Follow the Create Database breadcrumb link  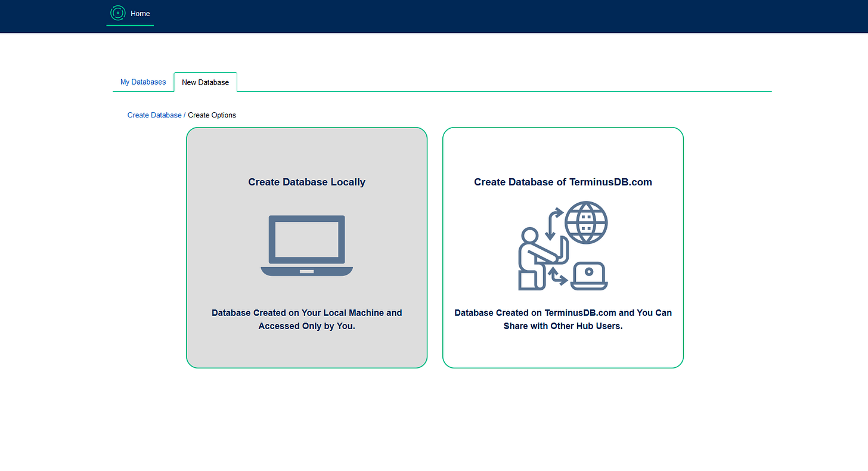[154, 115]
